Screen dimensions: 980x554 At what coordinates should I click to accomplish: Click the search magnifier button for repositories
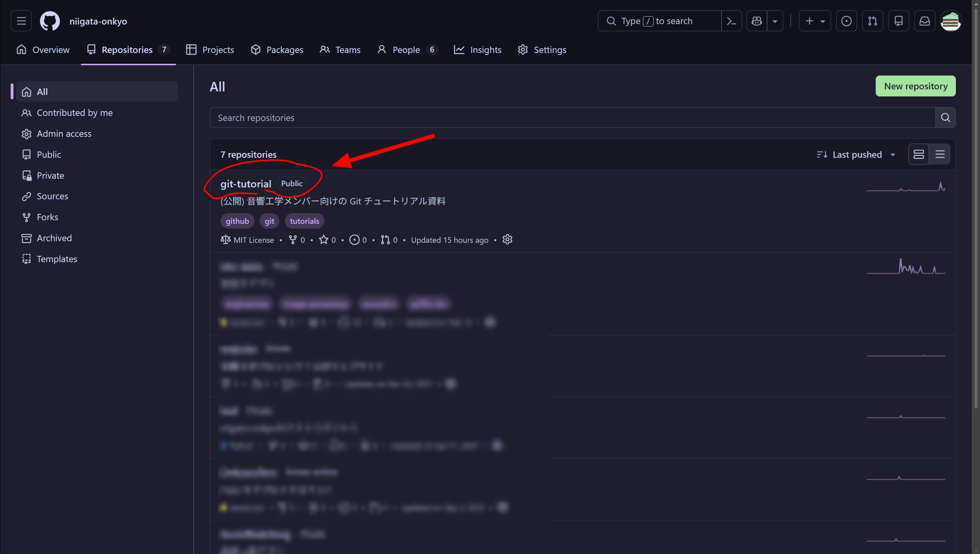coord(945,117)
